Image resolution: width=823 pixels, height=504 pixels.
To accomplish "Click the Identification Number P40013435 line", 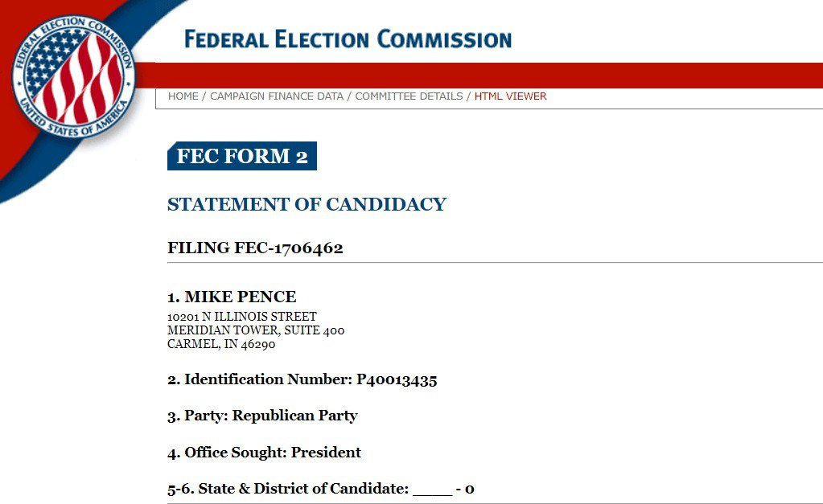I will (302, 379).
